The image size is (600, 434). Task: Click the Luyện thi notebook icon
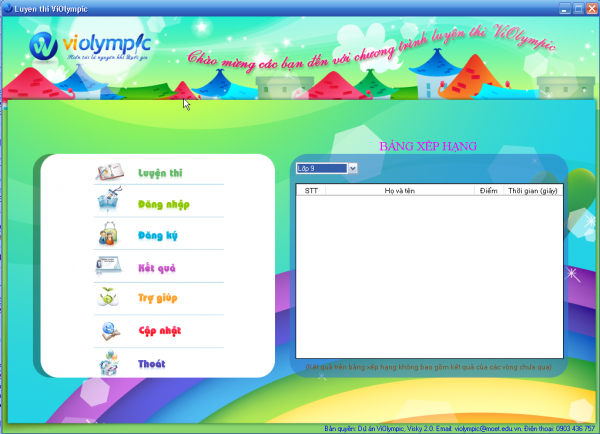pyautogui.click(x=110, y=172)
